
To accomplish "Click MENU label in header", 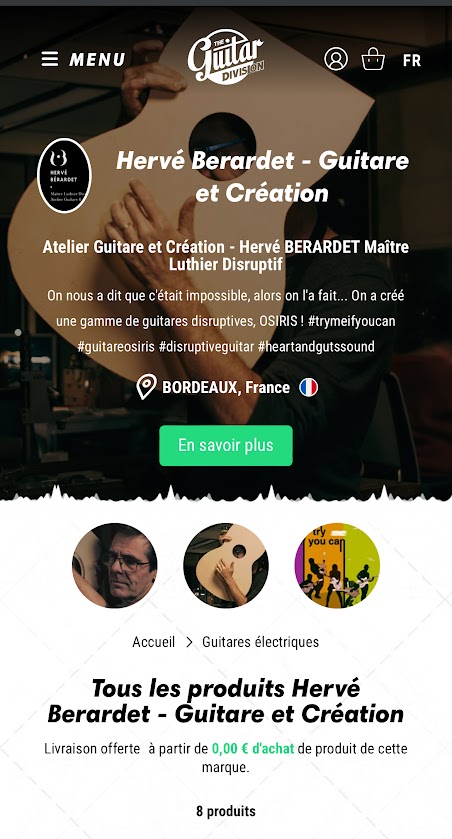I will (x=97, y=59).
